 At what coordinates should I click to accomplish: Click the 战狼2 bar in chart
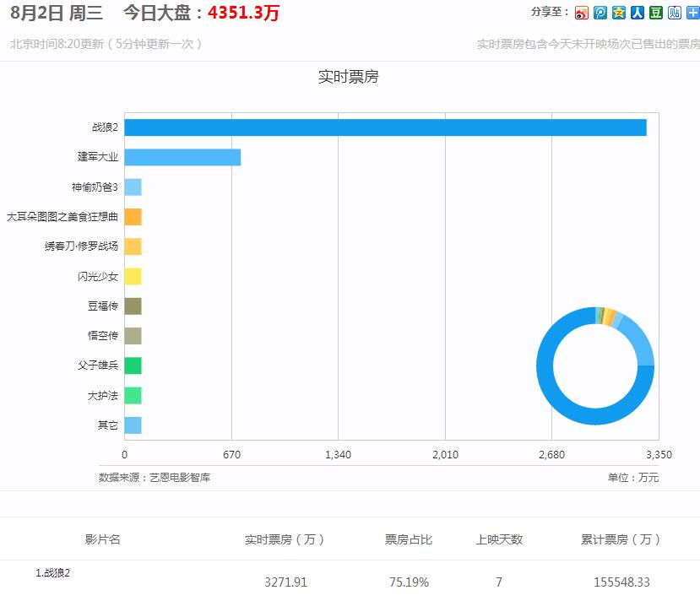pos(385,127)
